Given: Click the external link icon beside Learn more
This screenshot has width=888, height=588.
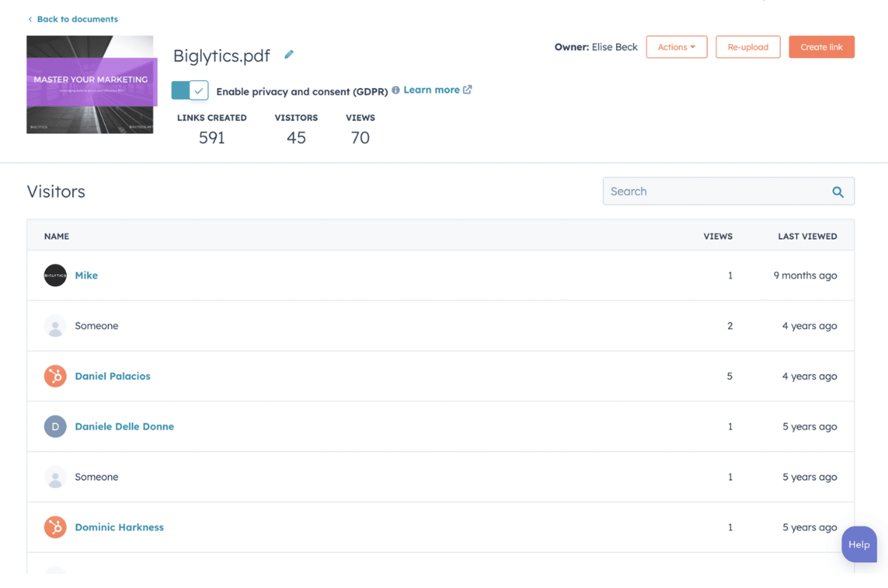Looking at the screenshot, I should pyautogui.click(x=468, y=90).
